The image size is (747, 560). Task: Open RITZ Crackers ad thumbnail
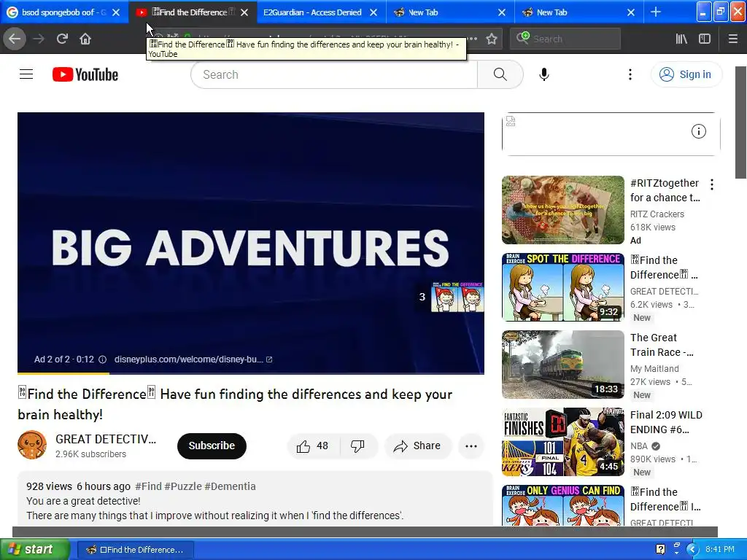(562, 210)
